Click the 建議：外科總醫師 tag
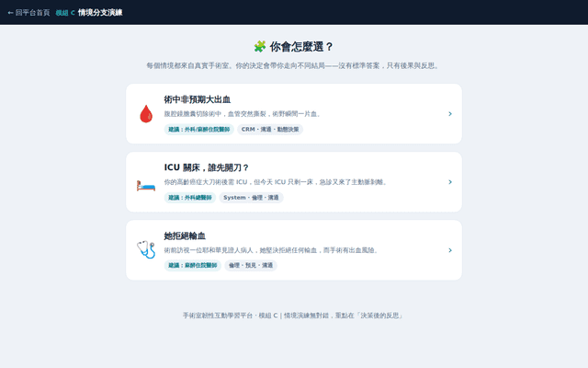Screen dimensions: 588x368 190,198
